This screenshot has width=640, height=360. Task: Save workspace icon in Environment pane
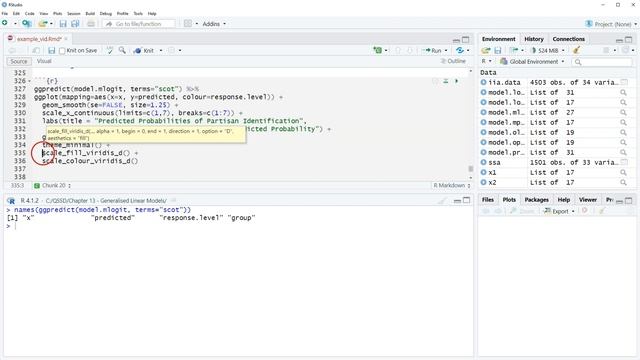coord(498,51)
